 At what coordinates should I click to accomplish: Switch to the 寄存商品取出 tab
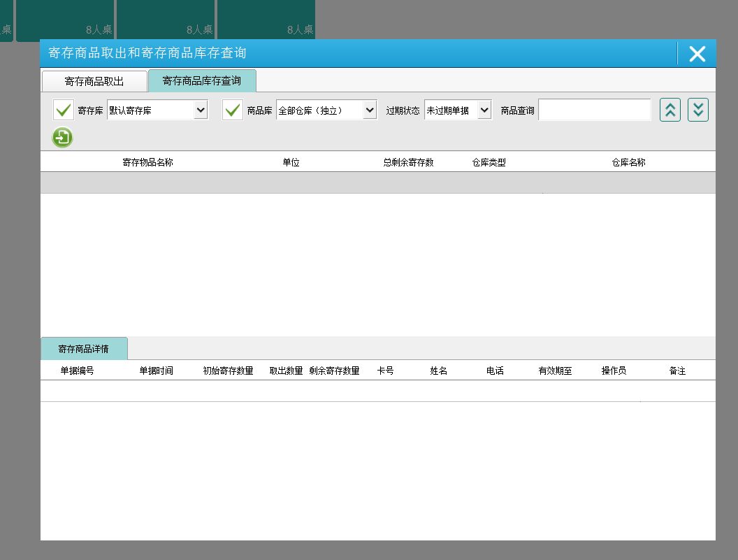coord(94,81)
